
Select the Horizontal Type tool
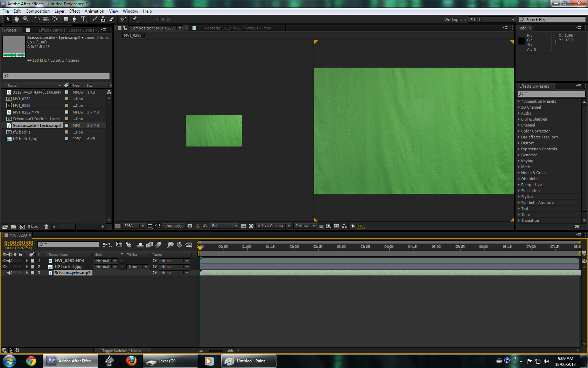tap(83, 19)
